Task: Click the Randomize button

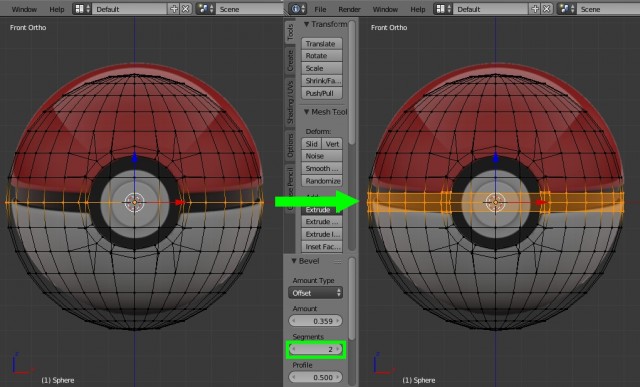Action: (322, 181)
